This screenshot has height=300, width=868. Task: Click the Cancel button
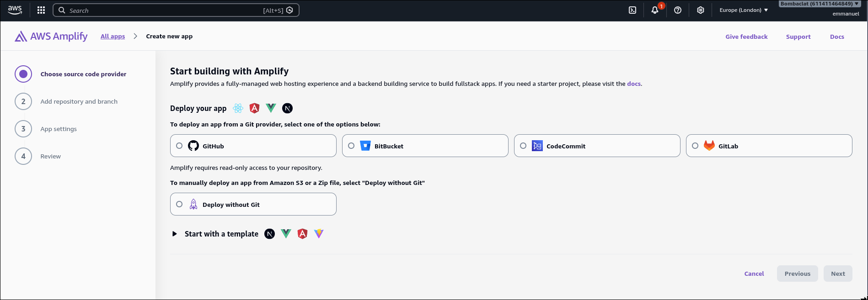coord(754,274)
